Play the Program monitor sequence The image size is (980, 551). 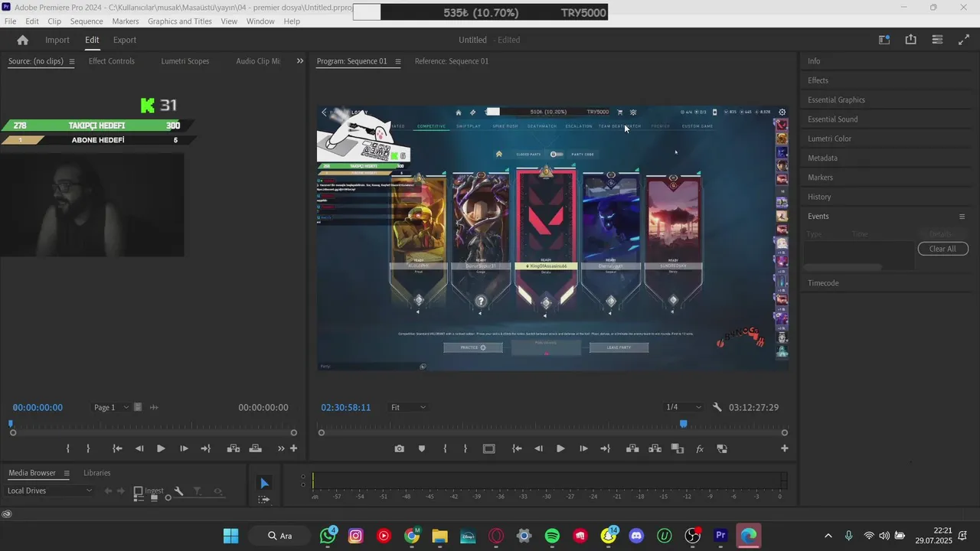tap(560, 448)
